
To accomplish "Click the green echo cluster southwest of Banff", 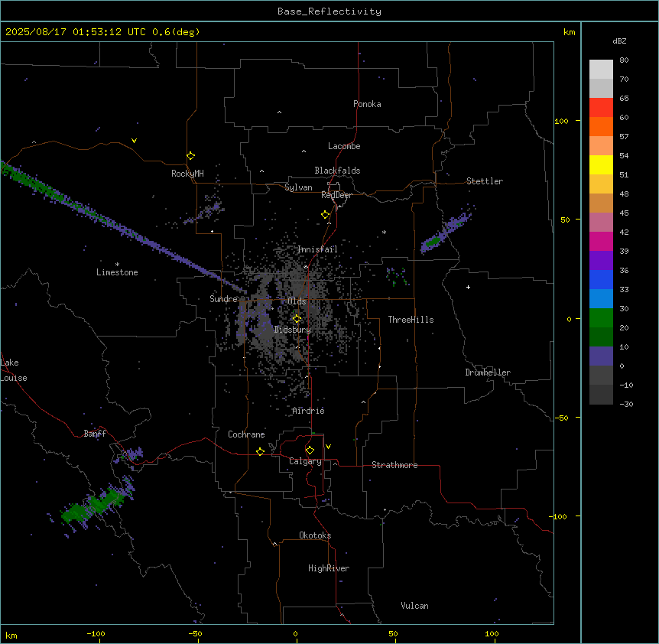I will pos(93,506).
